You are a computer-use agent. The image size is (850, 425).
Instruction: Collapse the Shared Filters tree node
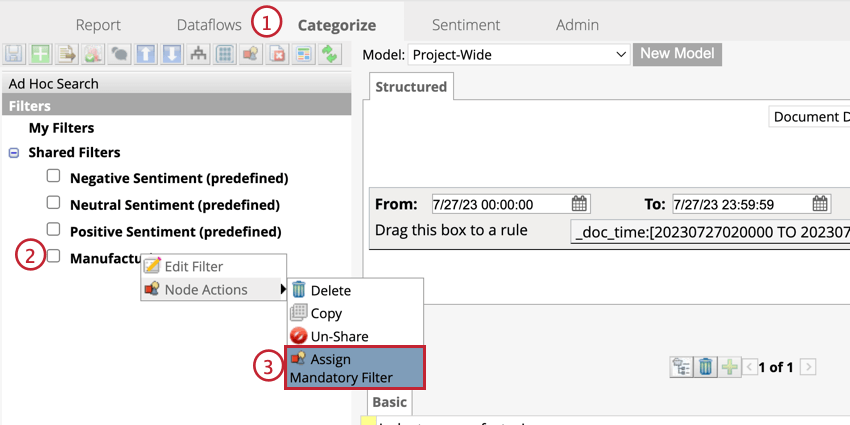pyautogui.click(x=14, y=153)
